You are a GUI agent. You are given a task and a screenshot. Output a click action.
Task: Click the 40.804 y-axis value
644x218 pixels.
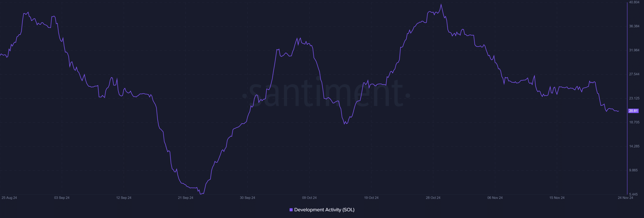coord(634,2)
